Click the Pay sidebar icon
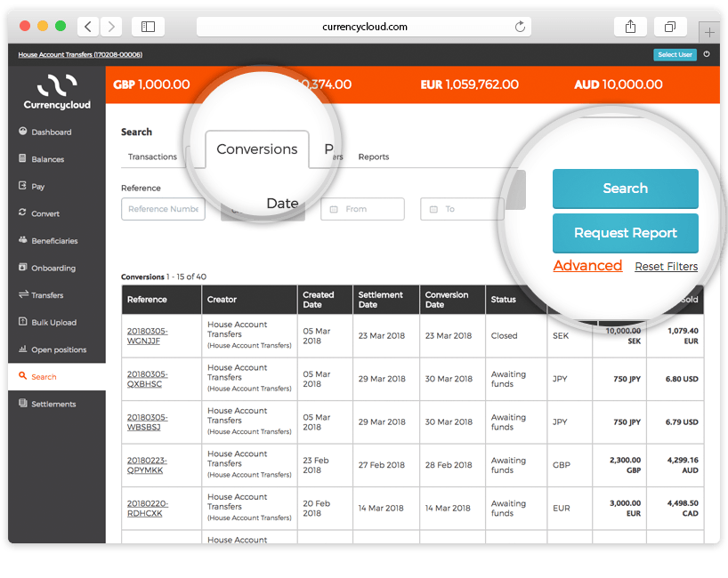This screenshot has height=578, width=728. pos(22,186)
